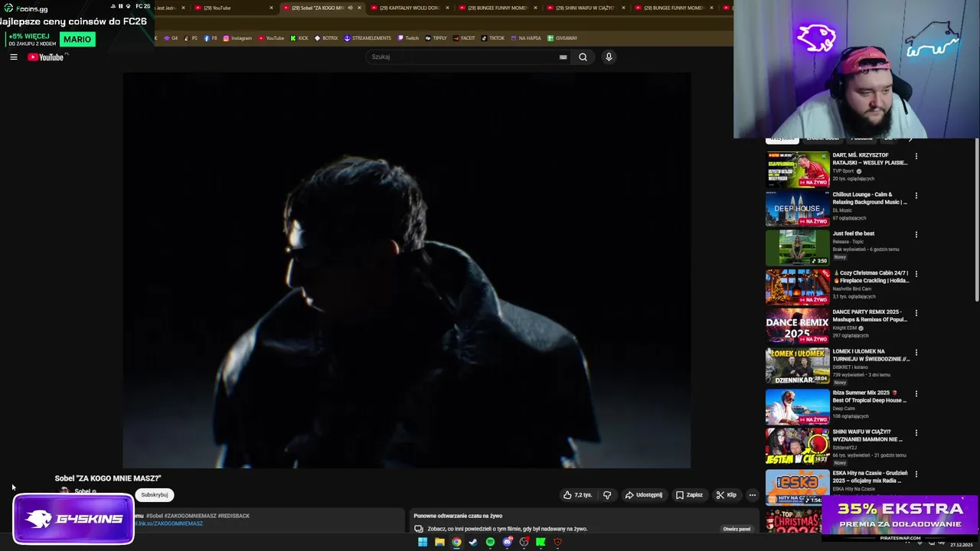Click the YouTube logo home link
Image resolution: width=980 pixels, height=551 pixels.
pyautogui.click(x=46, y=57)
